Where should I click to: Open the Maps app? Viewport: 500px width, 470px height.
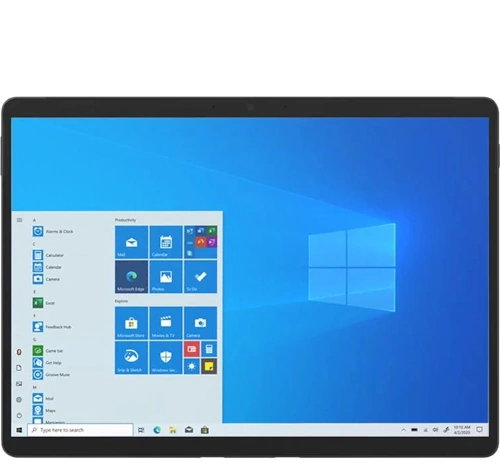coord(45,410)
